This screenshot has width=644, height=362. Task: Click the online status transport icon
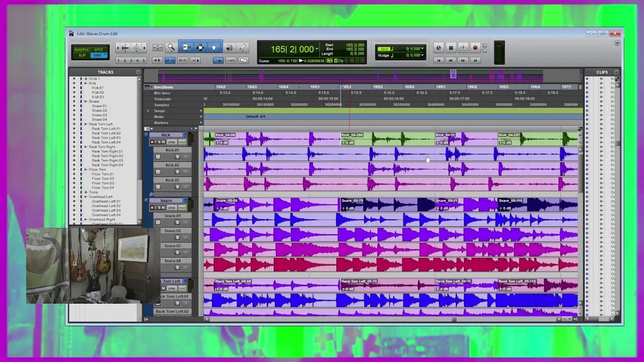point(439,48)
